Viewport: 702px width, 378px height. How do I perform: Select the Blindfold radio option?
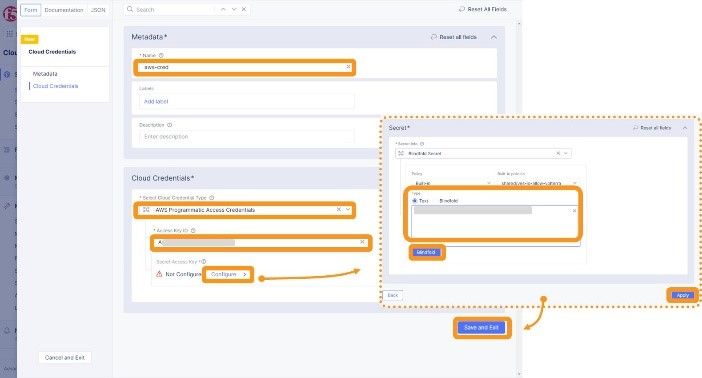pyautogui.click(x=448, y=201)
